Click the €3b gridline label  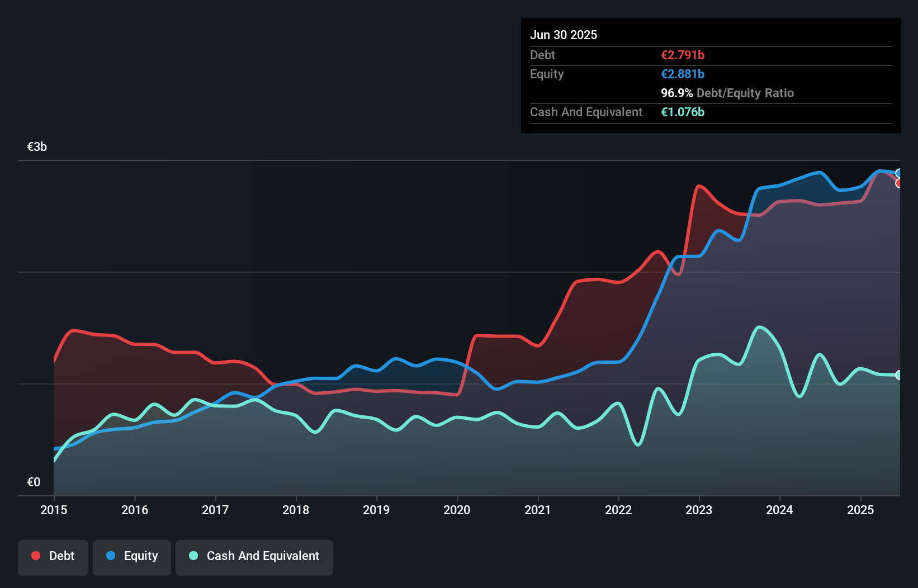coord(37,146)
